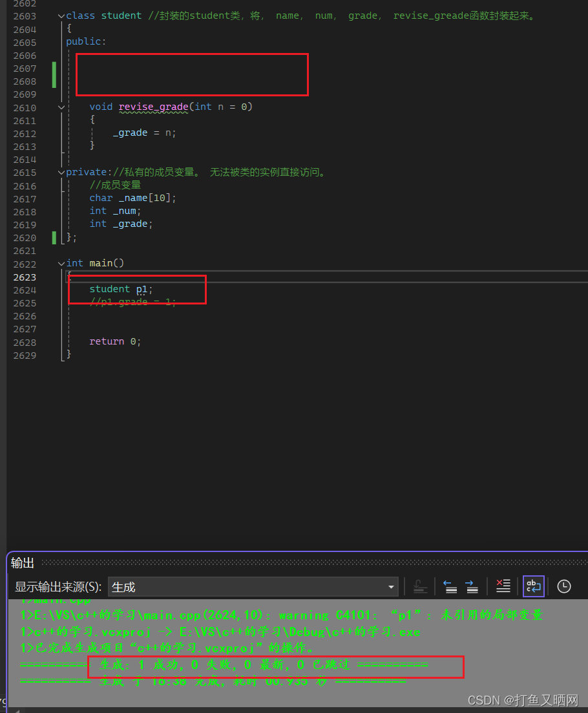Image resolution: width=588 pixels, height=713 pixels.
Task: Click the go to next message icon
Action: click(471, 586)
